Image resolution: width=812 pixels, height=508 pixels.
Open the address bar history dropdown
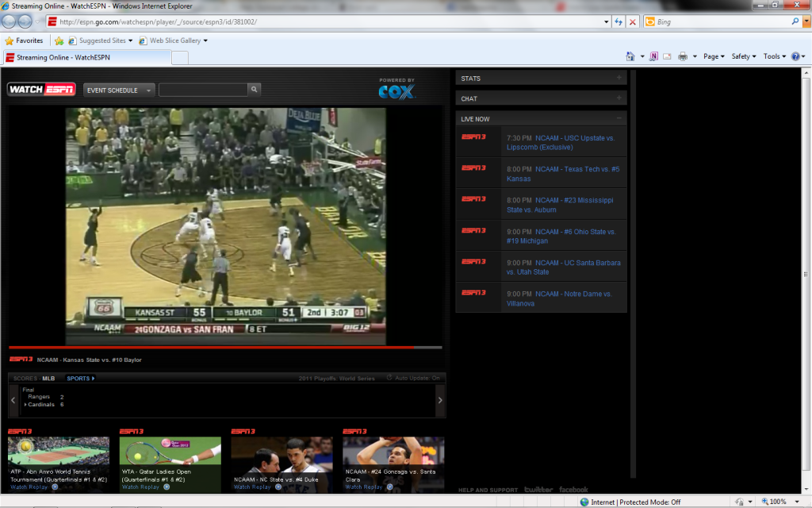[x=606, y=21]
